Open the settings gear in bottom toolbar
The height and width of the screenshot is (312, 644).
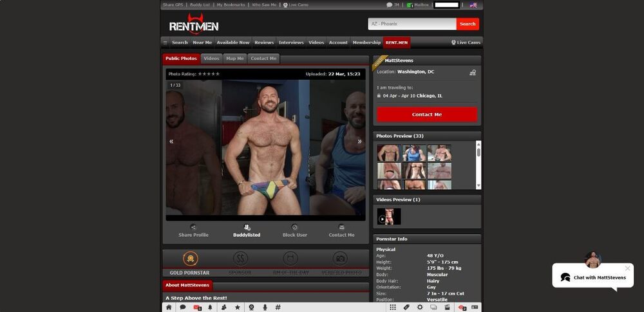[x=420, y=307]
